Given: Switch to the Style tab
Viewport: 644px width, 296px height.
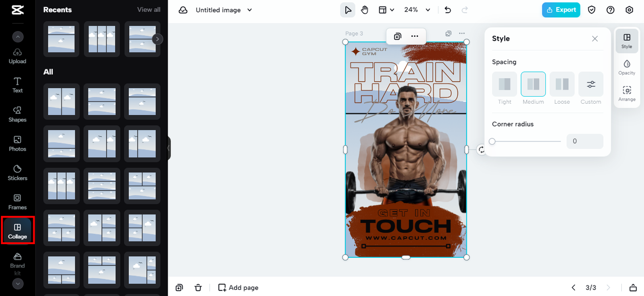Looking at the screenshot, I should tap(627, 41).
